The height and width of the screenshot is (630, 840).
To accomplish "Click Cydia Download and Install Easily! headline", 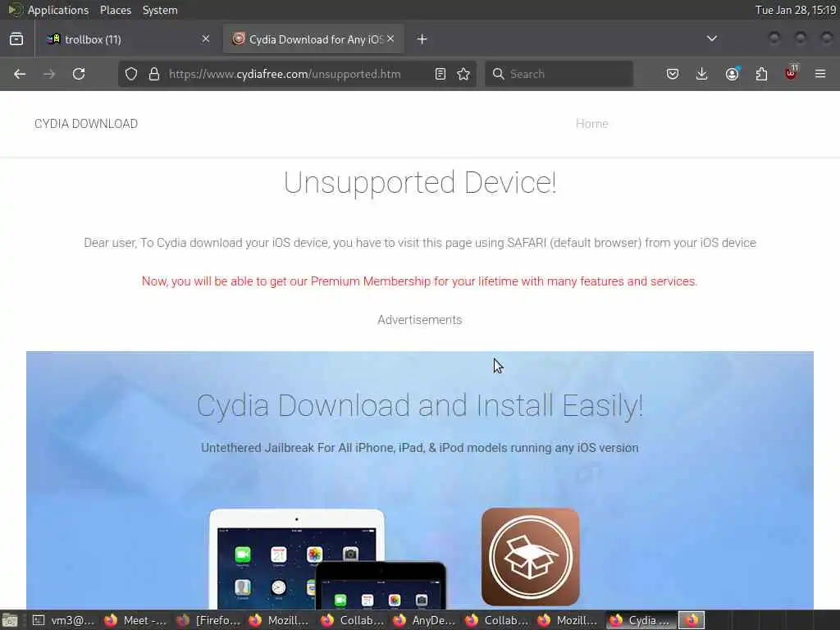I will coord(419,405).
